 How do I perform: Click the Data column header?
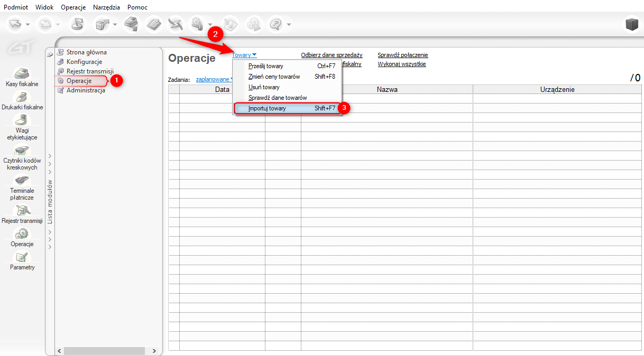[x=222, y=89]
